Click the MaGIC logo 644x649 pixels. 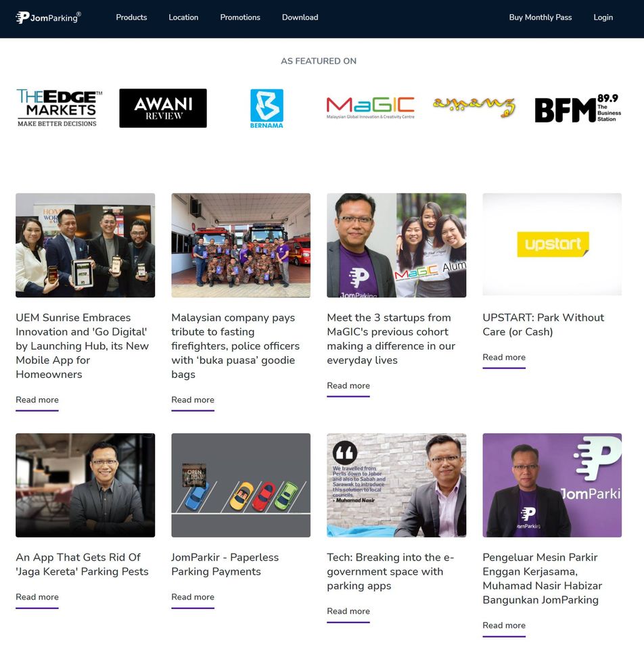coord(370,107)
